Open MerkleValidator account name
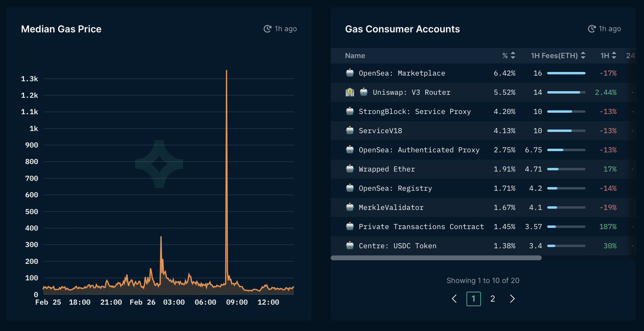The image size is (644, 331). 391,207
